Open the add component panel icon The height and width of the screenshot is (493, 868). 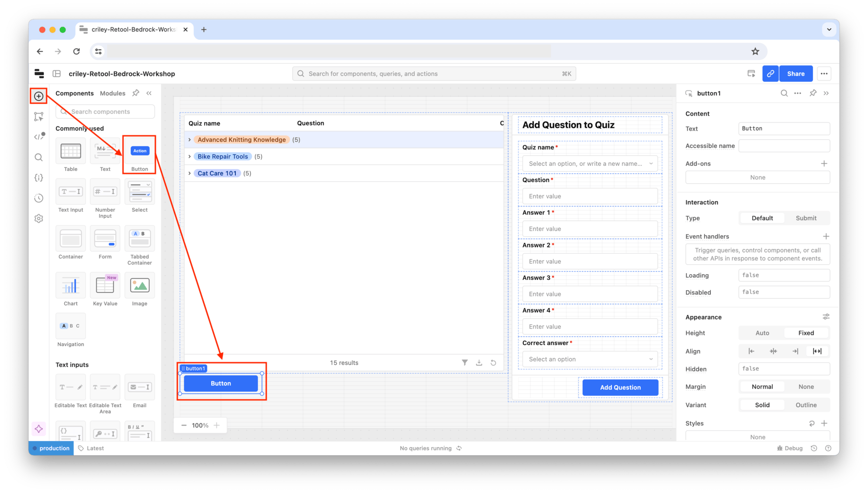coord(39,96)
